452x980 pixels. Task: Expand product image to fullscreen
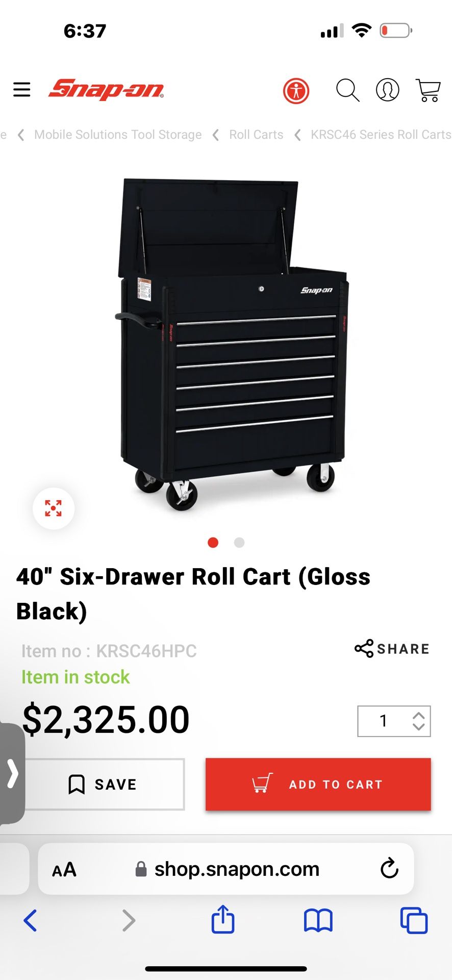point(54,508)
